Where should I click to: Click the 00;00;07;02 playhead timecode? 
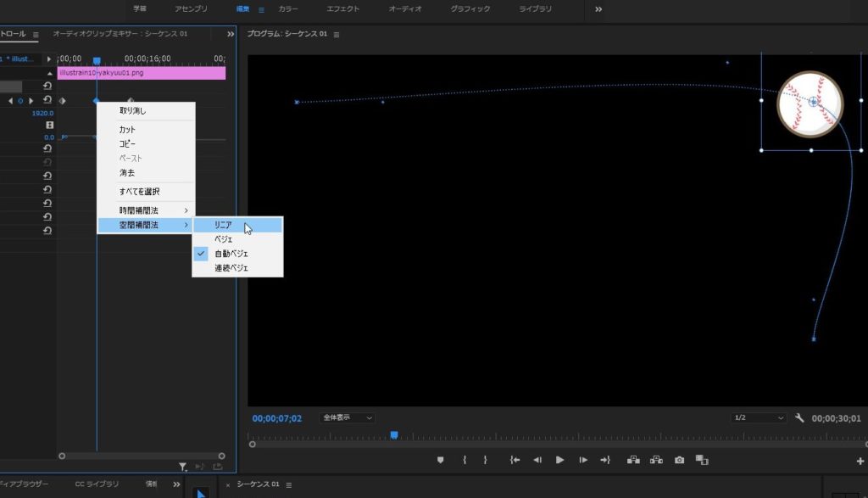(276, 418)
